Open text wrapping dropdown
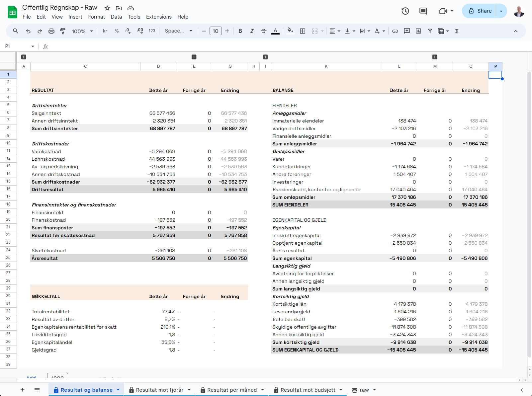This screenshot has height=396, width=532. click(x=365, y=31)
